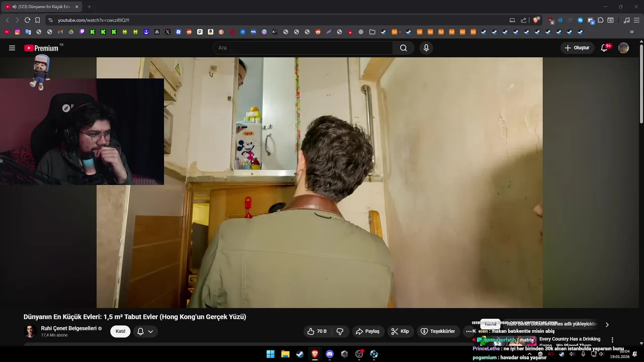
Task: Click the share page icon in address bar
Action: click(x=523, y=20)
